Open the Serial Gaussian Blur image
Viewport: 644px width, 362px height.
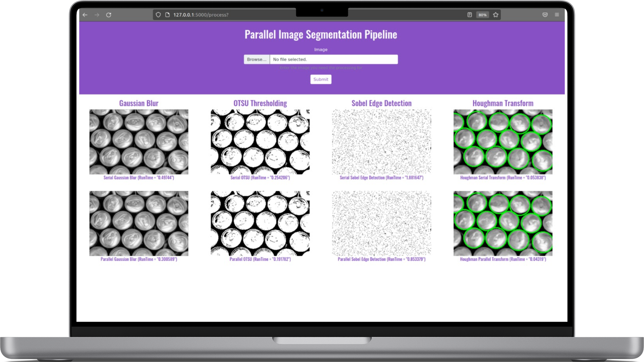[x=139, y=142]
